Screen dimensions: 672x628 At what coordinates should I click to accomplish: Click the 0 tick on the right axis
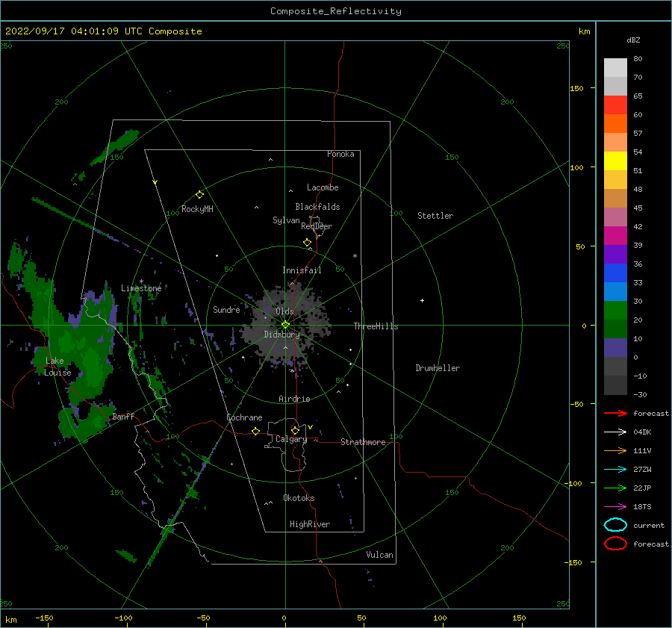click(584, 326)
